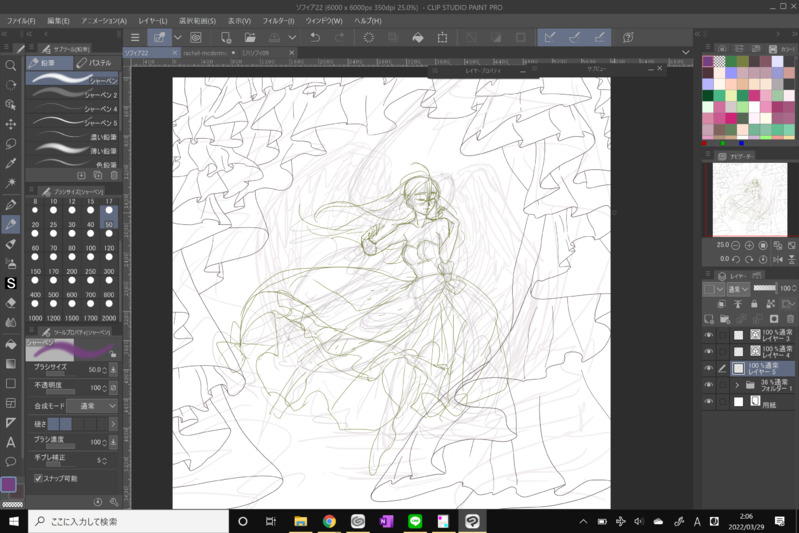The image size is (799, 533).
Task: Select the Text tool
Action: coord(11,442)
